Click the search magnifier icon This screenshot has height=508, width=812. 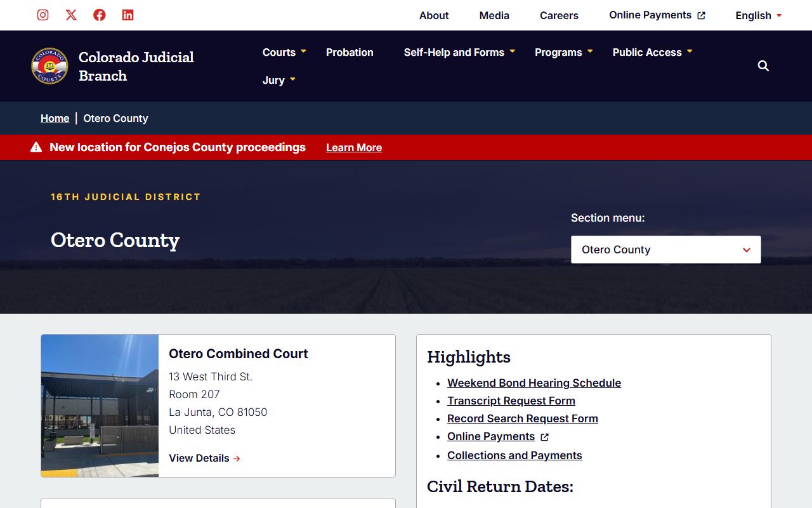[x=763, y=66]
